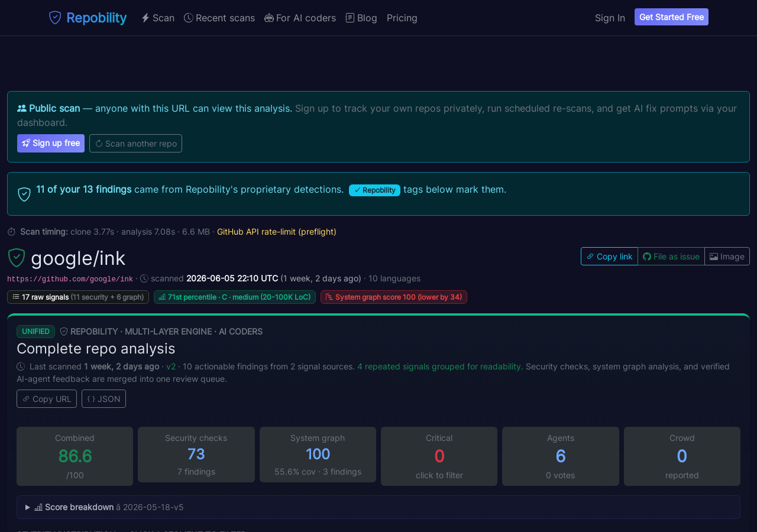Click the rocket icon on Sign up free
The image size is (757, 532).
pyautogui.click(x=26, y=143)
